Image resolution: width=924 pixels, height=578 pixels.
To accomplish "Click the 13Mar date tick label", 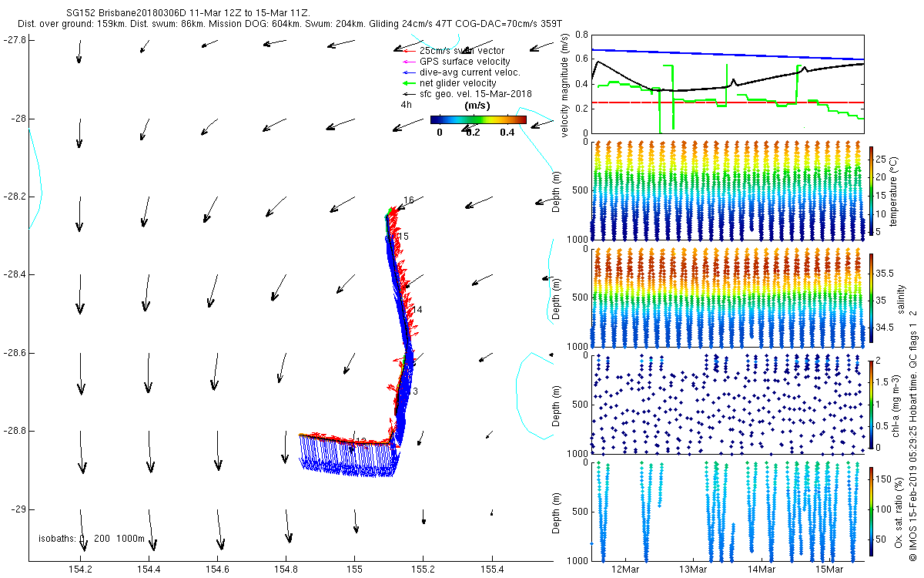I will click(693, 570).
